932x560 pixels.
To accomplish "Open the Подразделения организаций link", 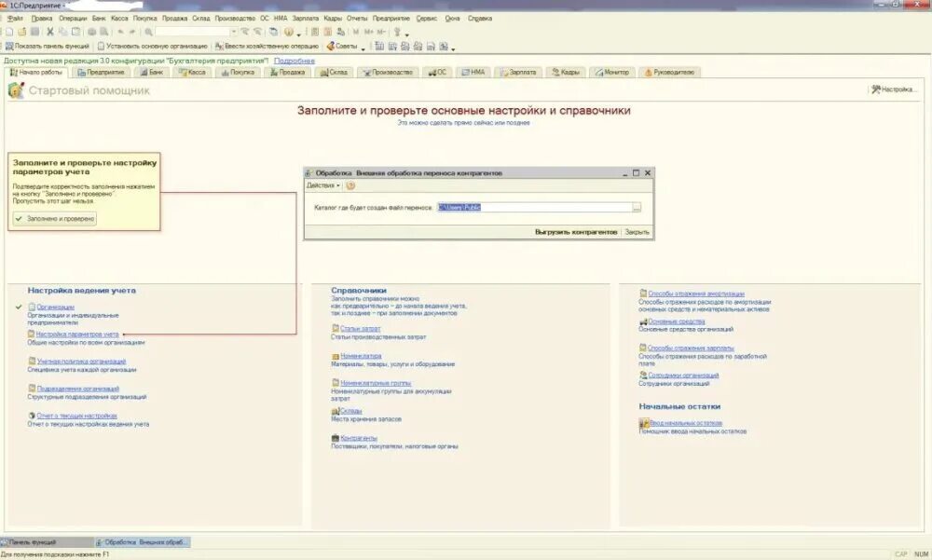I will (78, 389).
